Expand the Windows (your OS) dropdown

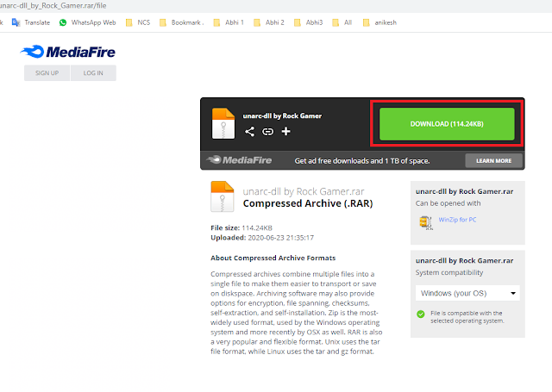tap(467, 293)
